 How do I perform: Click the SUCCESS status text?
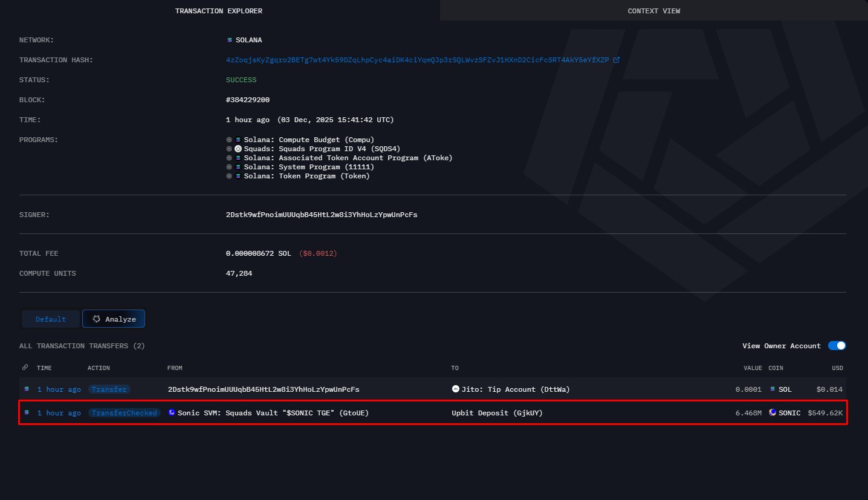(241, 80)
